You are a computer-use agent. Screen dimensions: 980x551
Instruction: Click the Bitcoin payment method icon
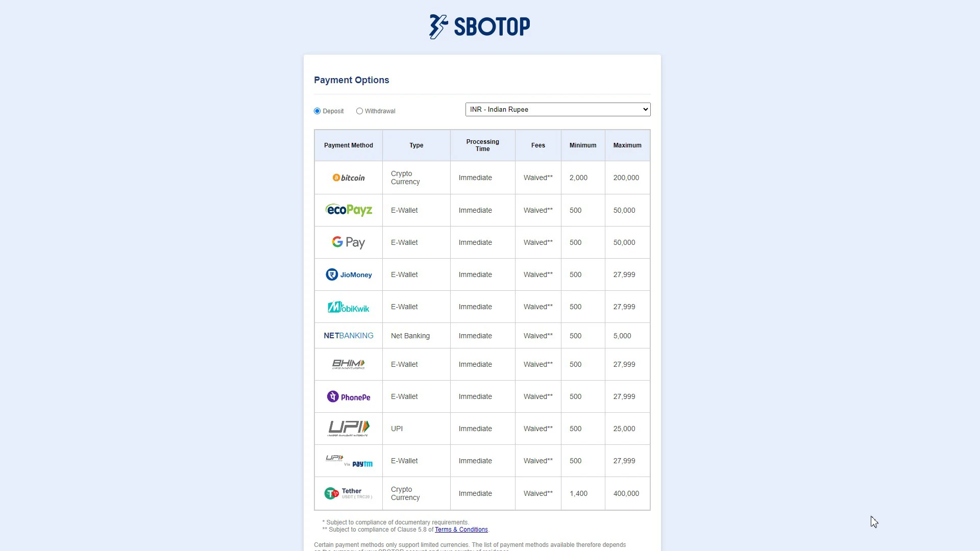(x=348, y=177)
